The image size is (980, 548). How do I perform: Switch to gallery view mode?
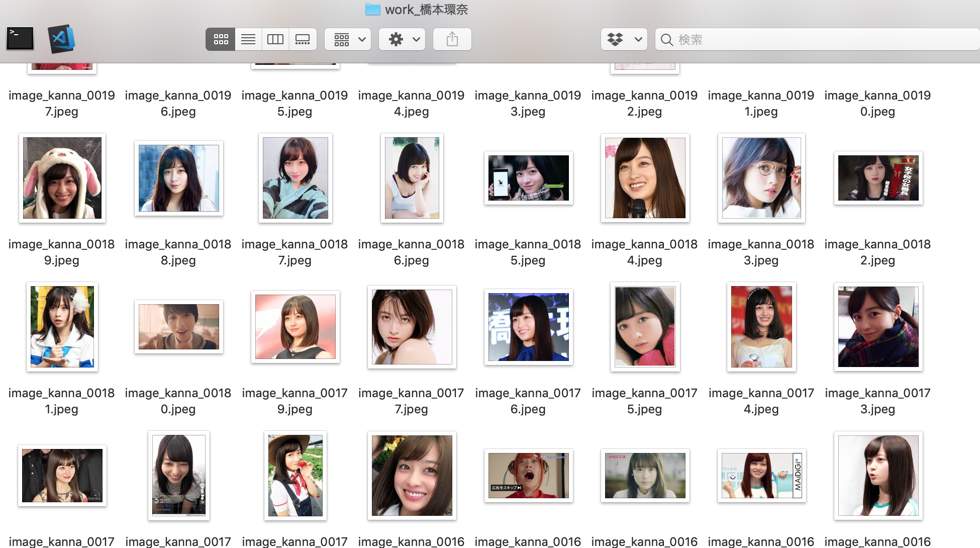click(x=303, y=39)
